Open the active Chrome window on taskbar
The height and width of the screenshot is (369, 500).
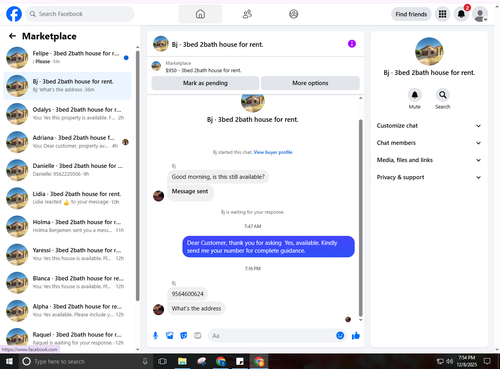tap(259, 361)
